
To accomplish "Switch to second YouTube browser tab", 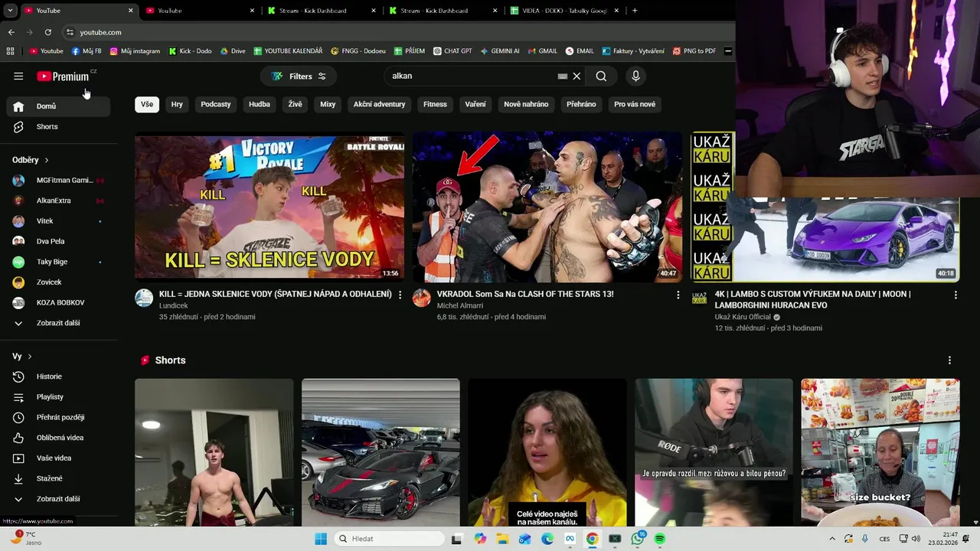I will click(x=199, y=11).
